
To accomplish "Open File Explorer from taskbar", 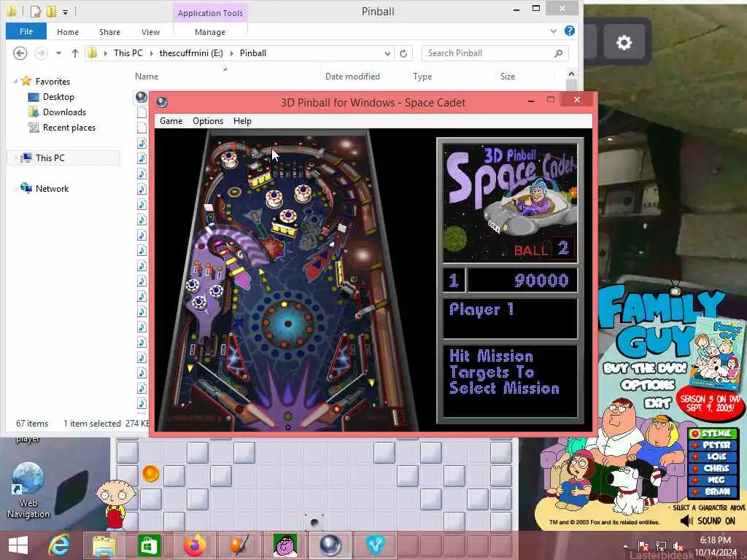I will click(x=104, y=545).
